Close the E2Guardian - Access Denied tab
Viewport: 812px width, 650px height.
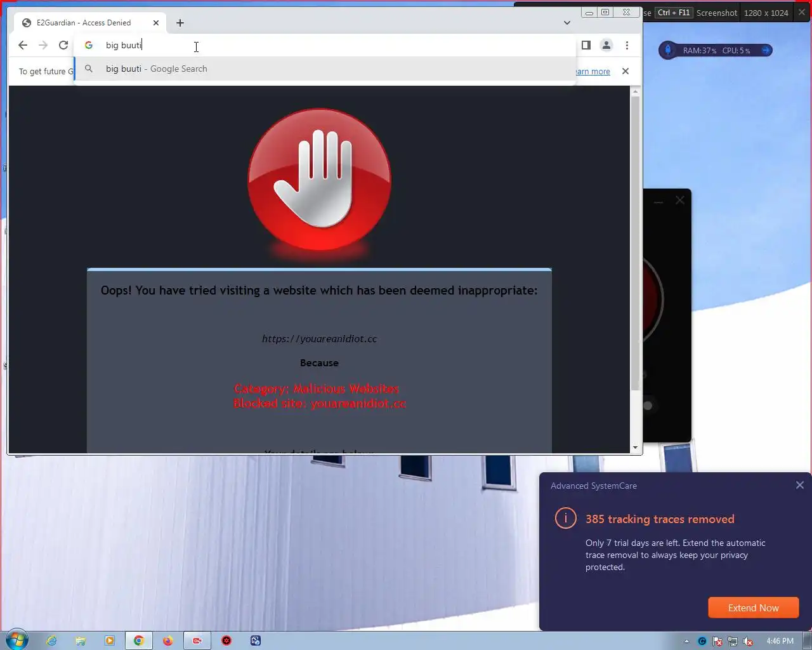click(156, 23)
